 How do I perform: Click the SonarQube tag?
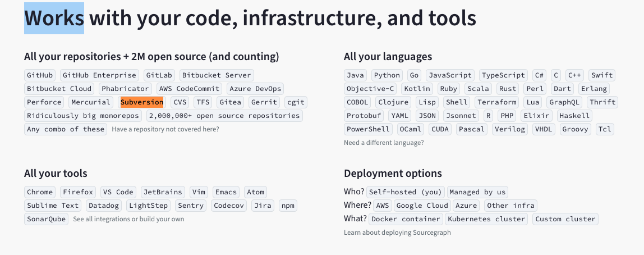[47, 219]
